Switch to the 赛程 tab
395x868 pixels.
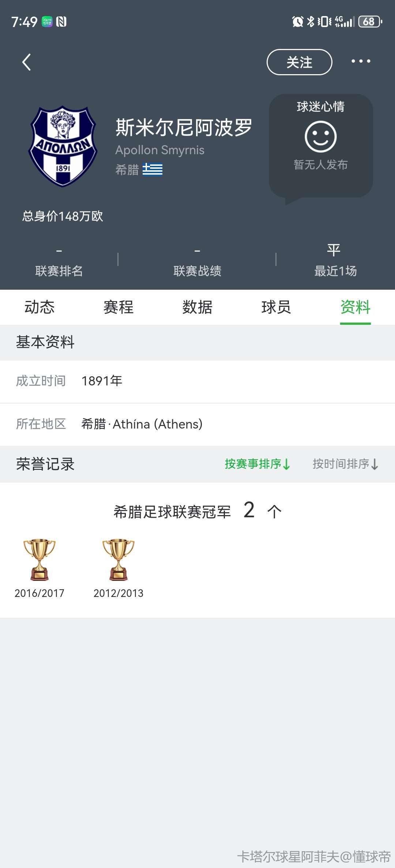pyautogui.click(x=118, y=307)
